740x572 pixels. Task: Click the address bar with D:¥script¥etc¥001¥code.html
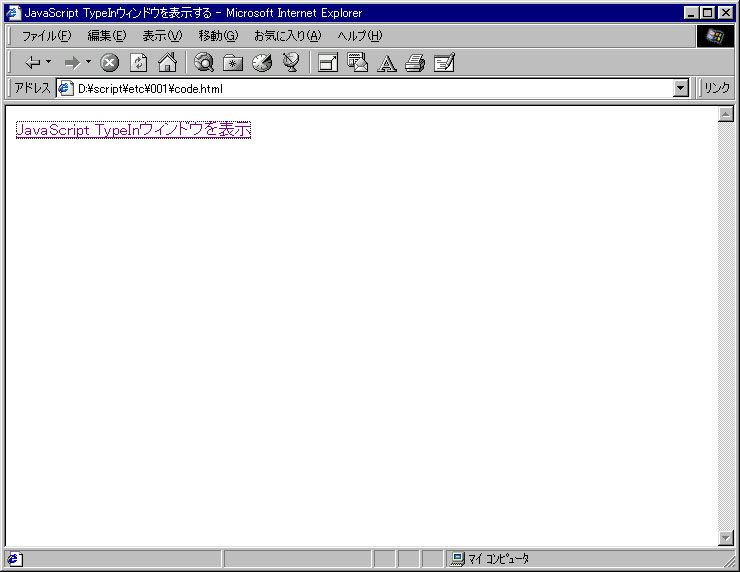point(372,88)
